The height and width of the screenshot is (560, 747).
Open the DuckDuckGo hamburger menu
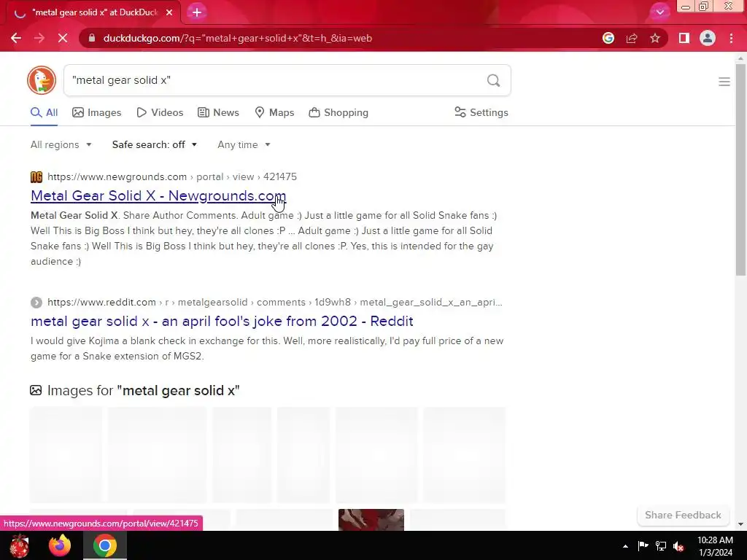click(x=724, y=82)
